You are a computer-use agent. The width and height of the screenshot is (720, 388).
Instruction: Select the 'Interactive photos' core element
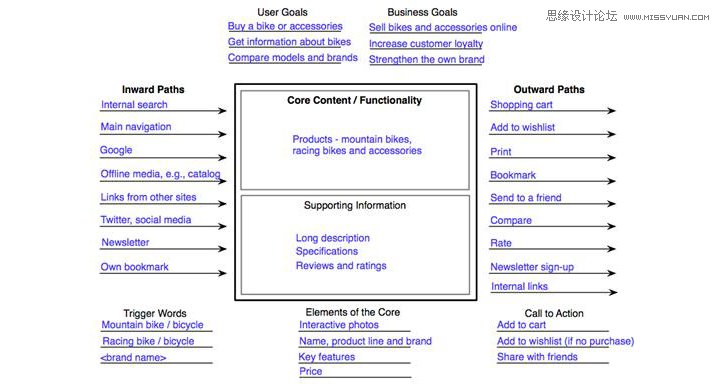pos(339,325)
